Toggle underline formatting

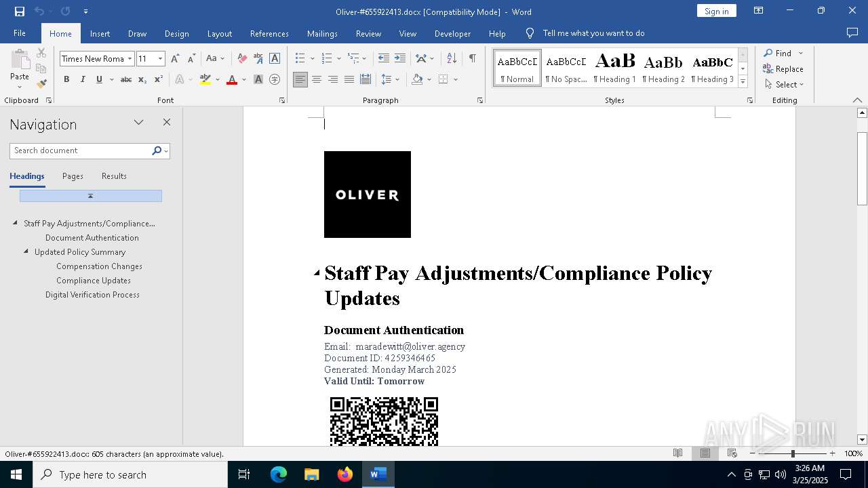[x=99, y=79]
